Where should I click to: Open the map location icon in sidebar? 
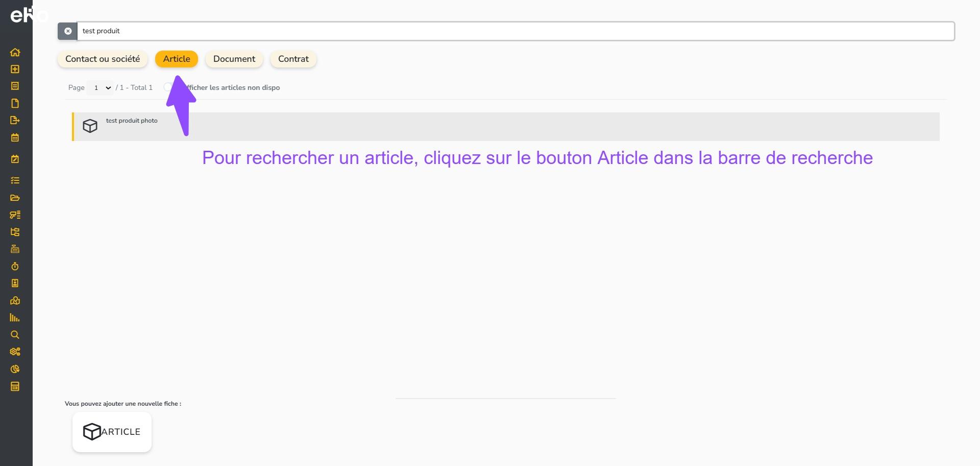point(15,300)
